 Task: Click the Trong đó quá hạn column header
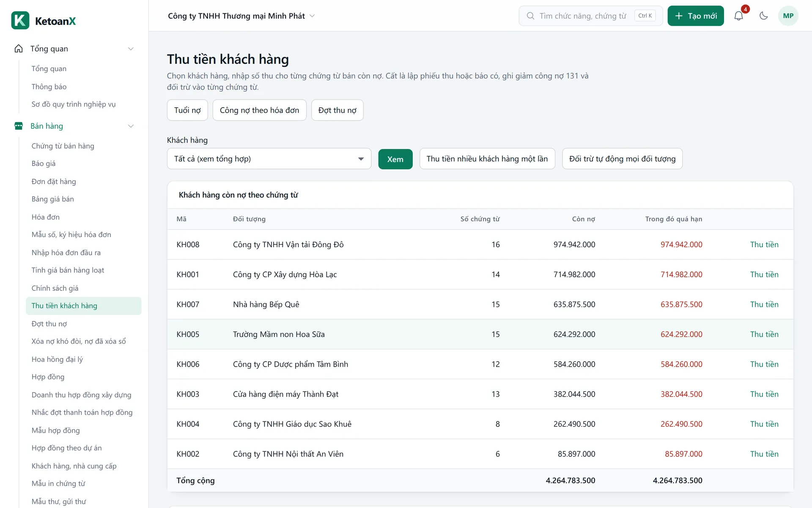(x=674, y=219)
